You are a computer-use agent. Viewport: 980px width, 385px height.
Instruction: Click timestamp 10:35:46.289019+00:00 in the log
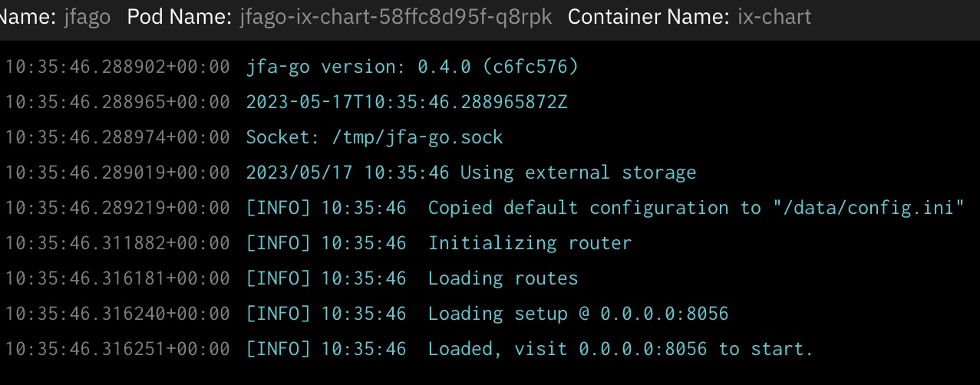[117, 173]
